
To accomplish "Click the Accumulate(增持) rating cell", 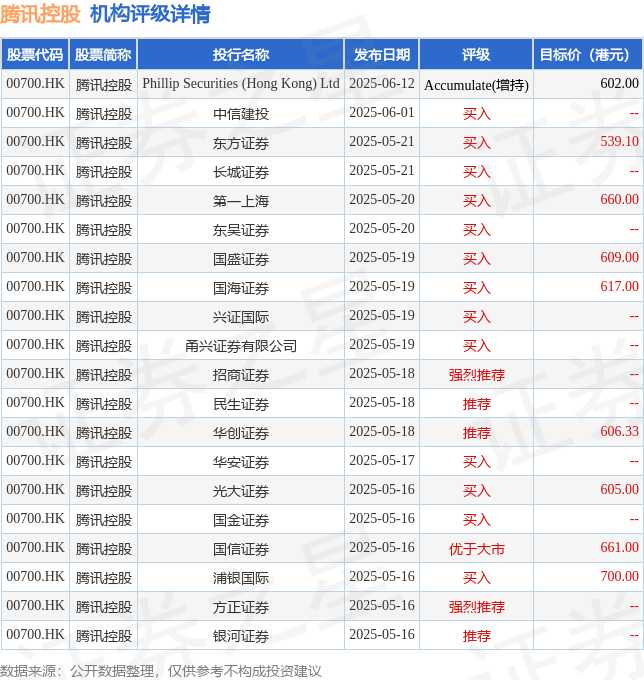I will [476, 85].
